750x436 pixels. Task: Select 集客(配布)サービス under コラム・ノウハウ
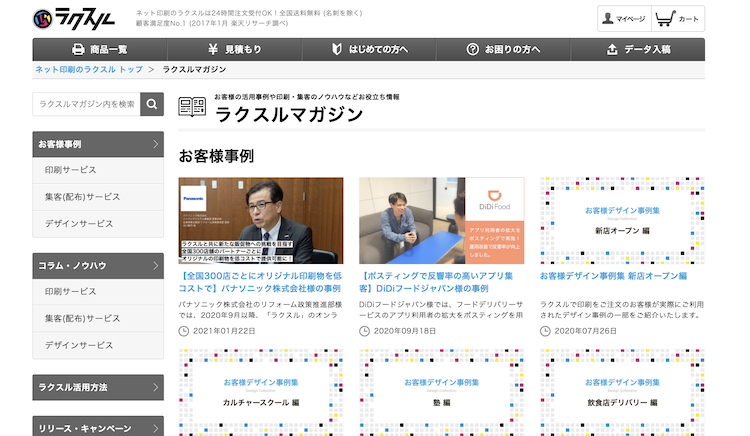[x=98, y=318]
